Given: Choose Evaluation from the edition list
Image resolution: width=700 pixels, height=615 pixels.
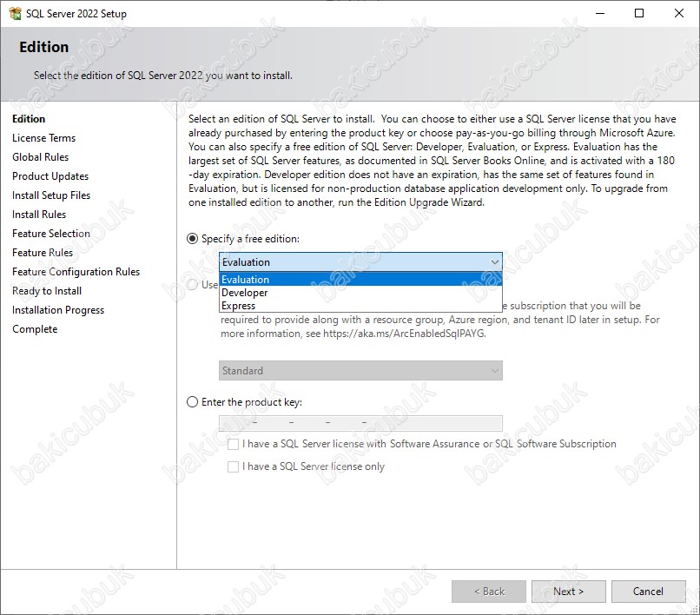Looking at the screenshot, I should [360, 280].
